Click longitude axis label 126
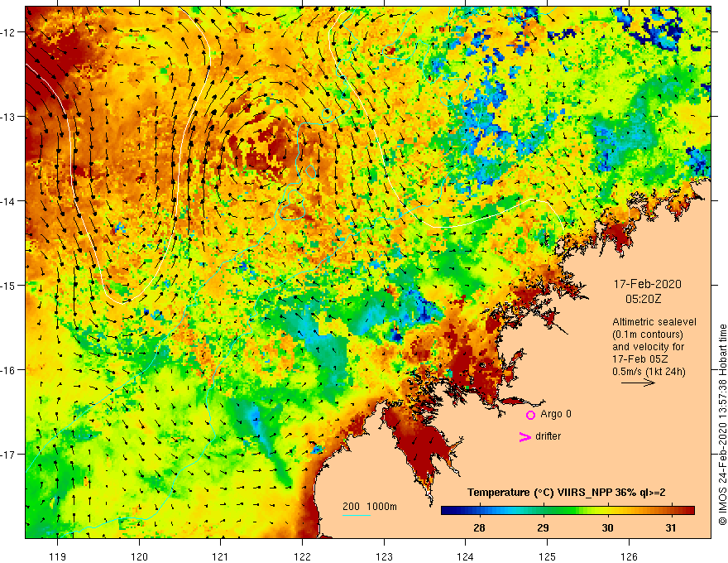Viewport: 728px width, 563px height. coord(629,556)
